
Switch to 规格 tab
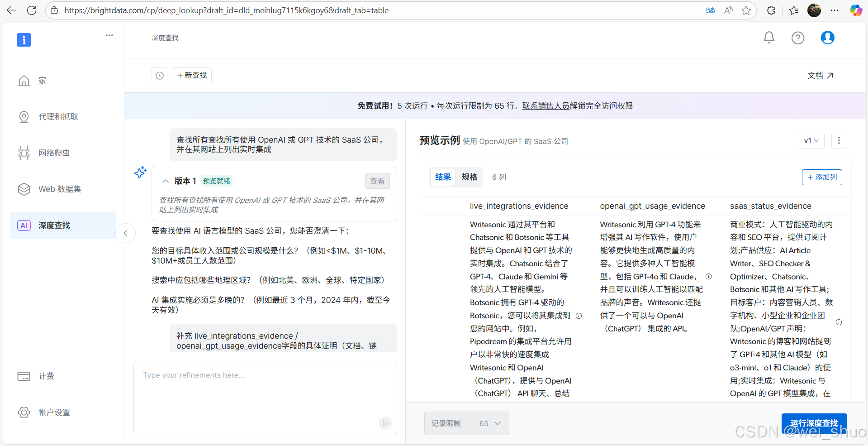tap(470, 177)
